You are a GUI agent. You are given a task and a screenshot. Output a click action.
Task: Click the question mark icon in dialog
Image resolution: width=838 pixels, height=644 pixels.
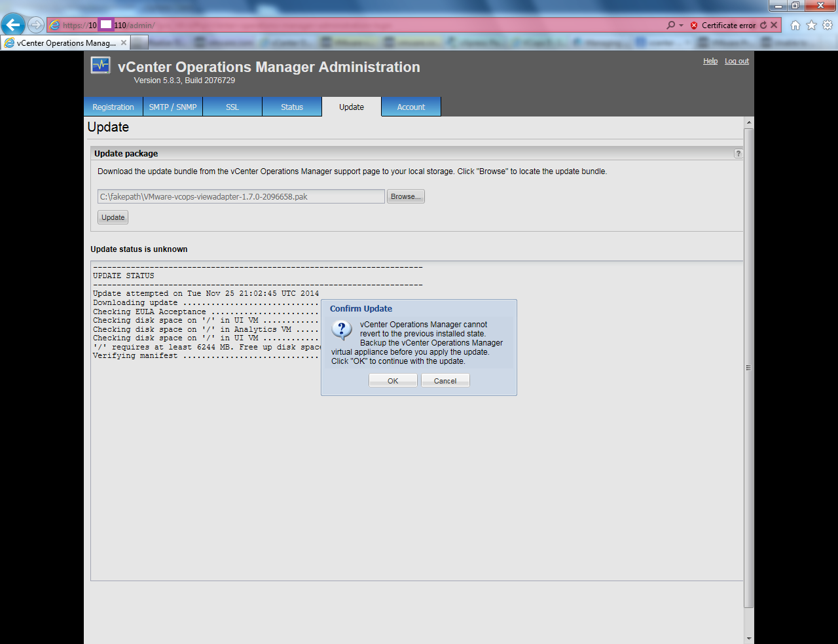click(342, 330)
